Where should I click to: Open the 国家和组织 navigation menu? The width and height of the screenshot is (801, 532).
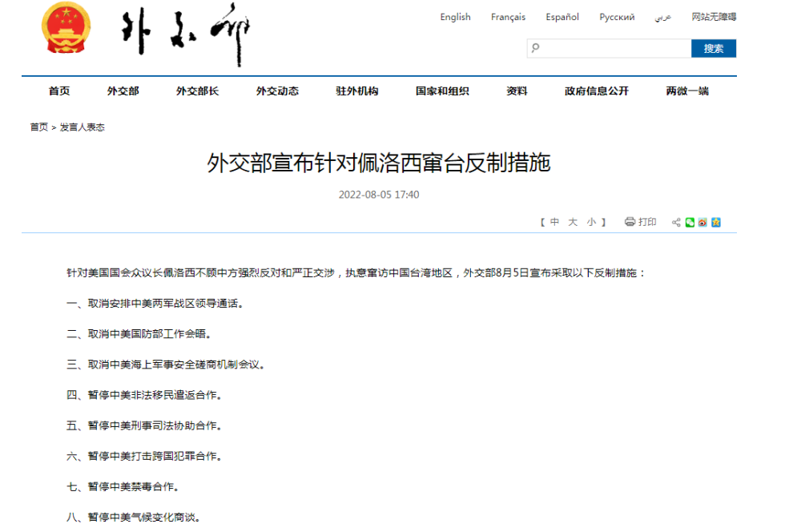[x=442, y=91]
